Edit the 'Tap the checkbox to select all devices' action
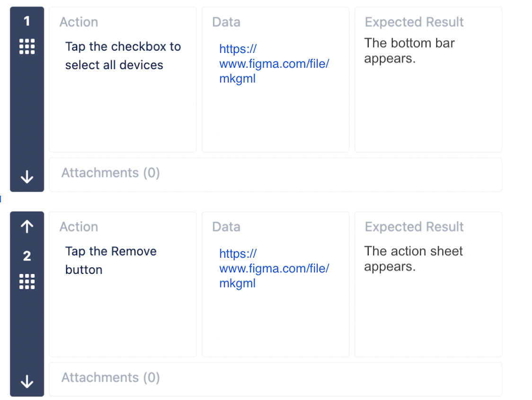The image size is (532, 400). pyautogui.click(x=123, y=56)
